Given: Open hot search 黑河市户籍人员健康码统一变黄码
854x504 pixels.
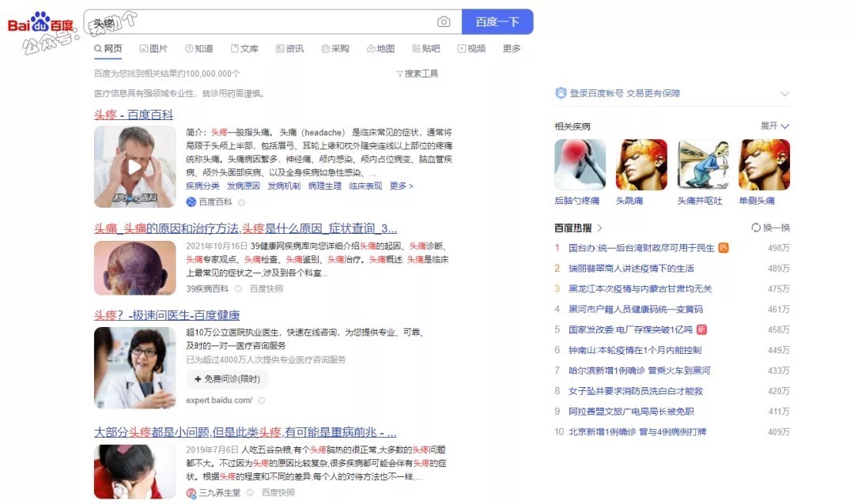Looking at the screenshot, I should click(x=636, y=309).
